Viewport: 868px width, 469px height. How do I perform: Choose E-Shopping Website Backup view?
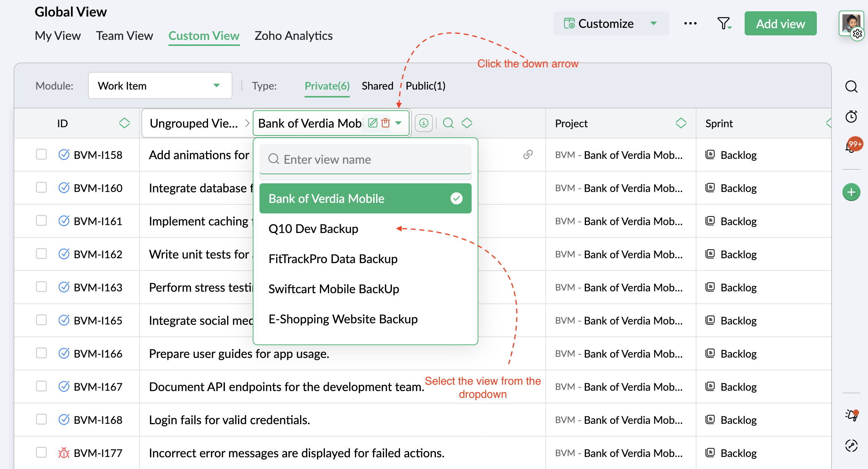point(365,319)
